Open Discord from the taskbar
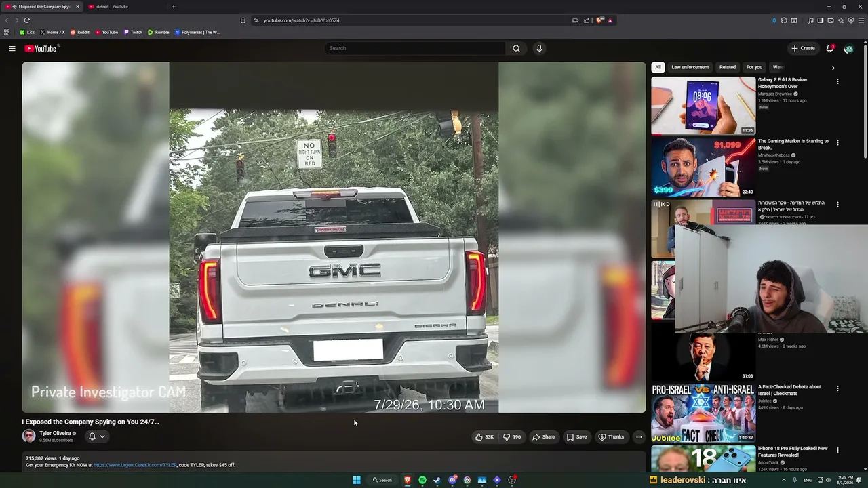Image resolution: width=868 pixels, height=488 pixels. pos(452,480)
